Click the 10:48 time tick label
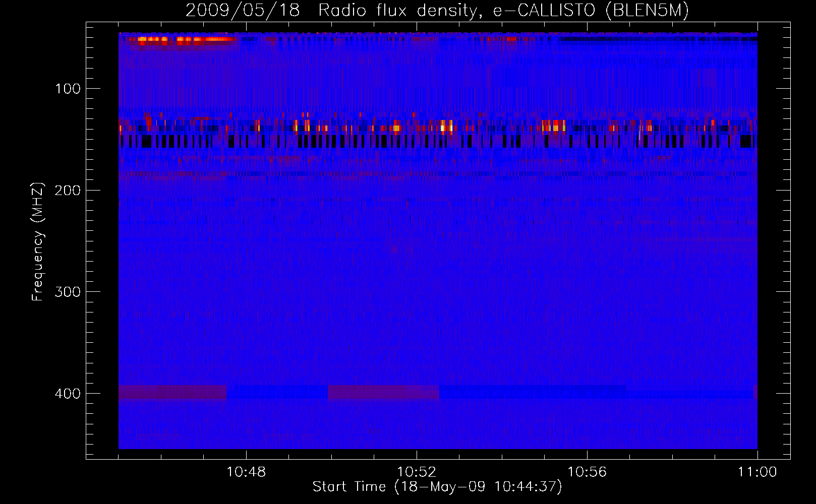The image size is (816, 504). coord(246,472)
